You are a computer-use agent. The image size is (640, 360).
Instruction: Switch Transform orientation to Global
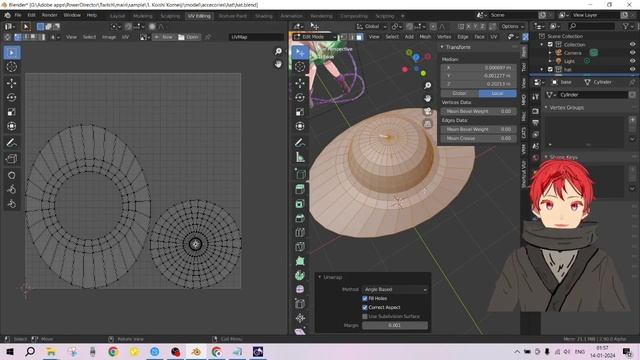pyautogui.click(x=460, y=93)
